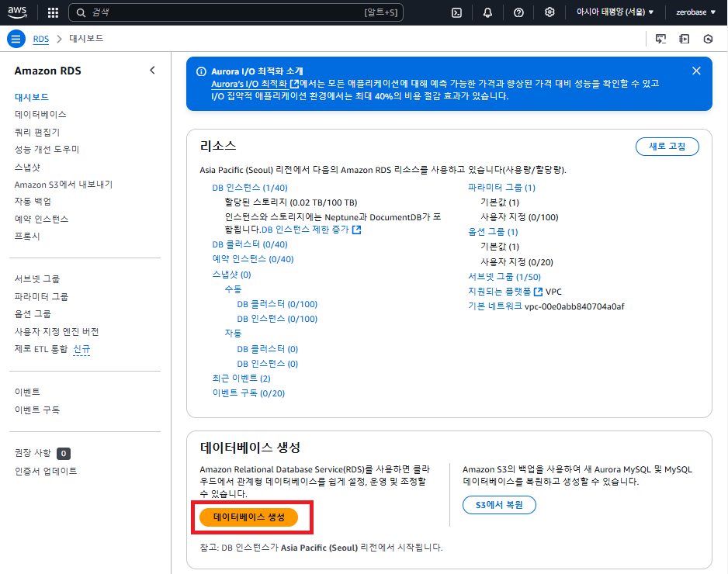
Task: Open 권장 사항 in the sidebar
Action: click(33, 453)
